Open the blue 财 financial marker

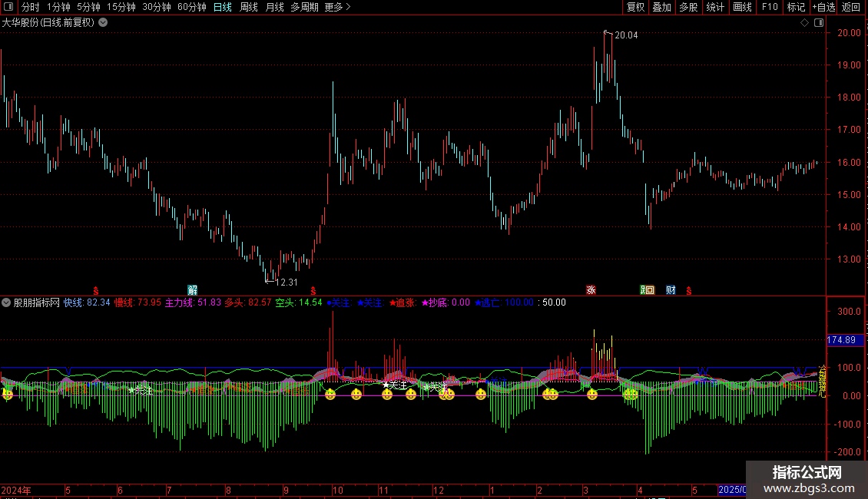pos(671,290)
